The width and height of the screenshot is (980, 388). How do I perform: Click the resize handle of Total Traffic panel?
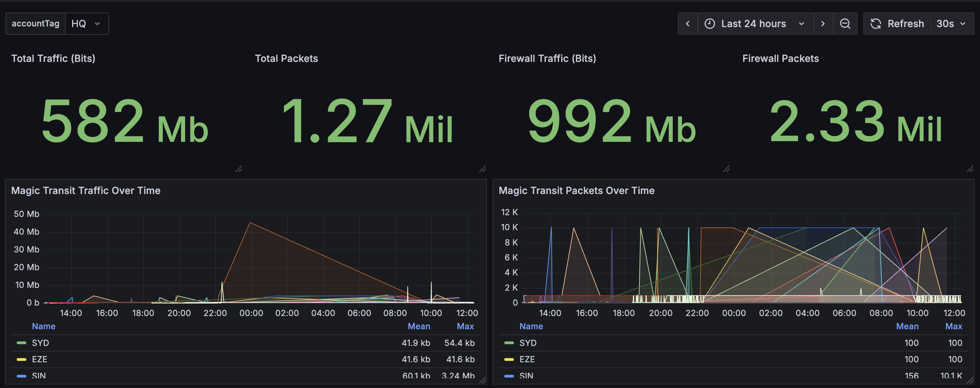239,169
